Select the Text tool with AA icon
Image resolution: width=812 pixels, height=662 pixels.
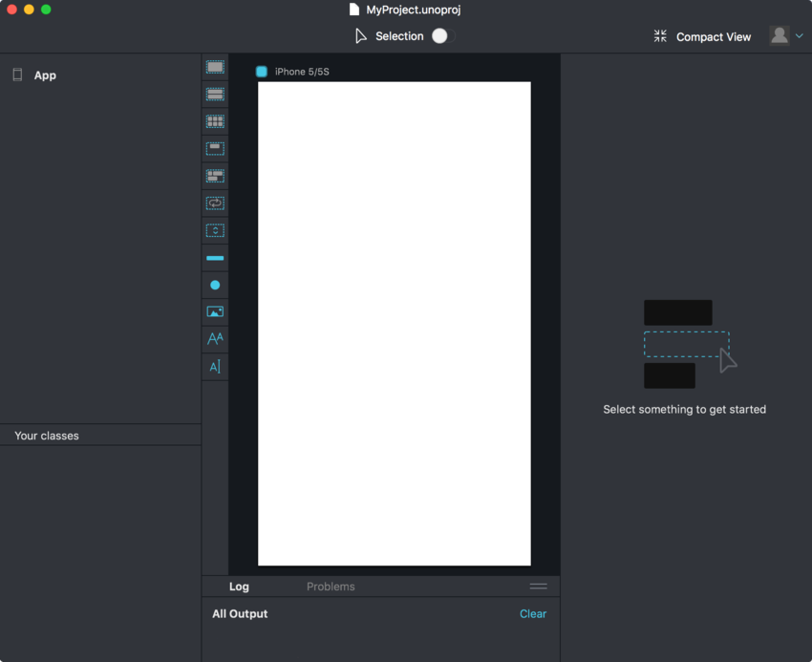(x=215, y=338)
